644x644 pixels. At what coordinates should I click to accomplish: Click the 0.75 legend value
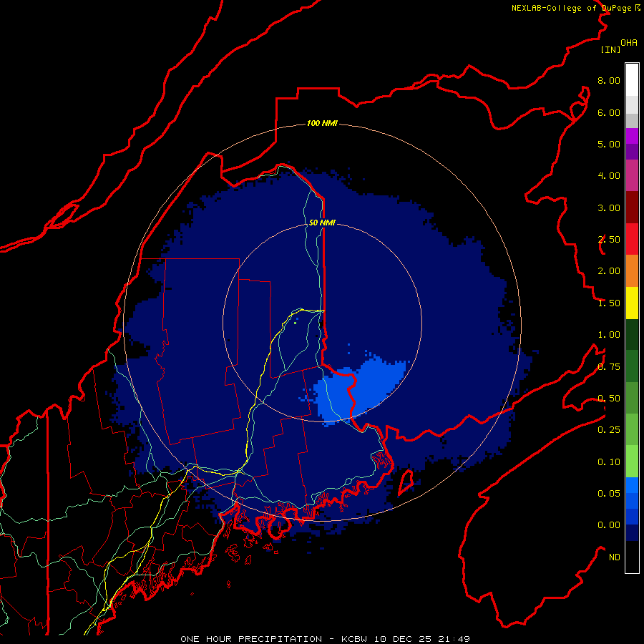[609, 367]
